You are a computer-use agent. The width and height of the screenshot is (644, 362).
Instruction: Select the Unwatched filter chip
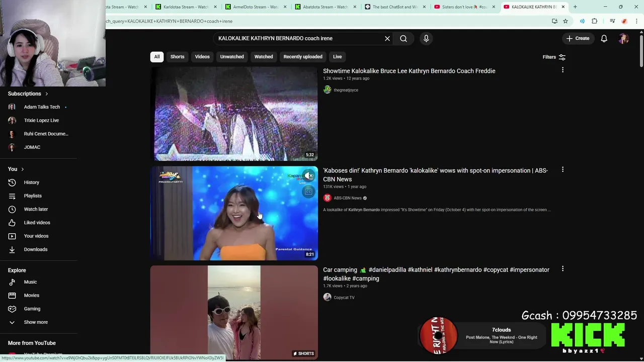point(232,57)
